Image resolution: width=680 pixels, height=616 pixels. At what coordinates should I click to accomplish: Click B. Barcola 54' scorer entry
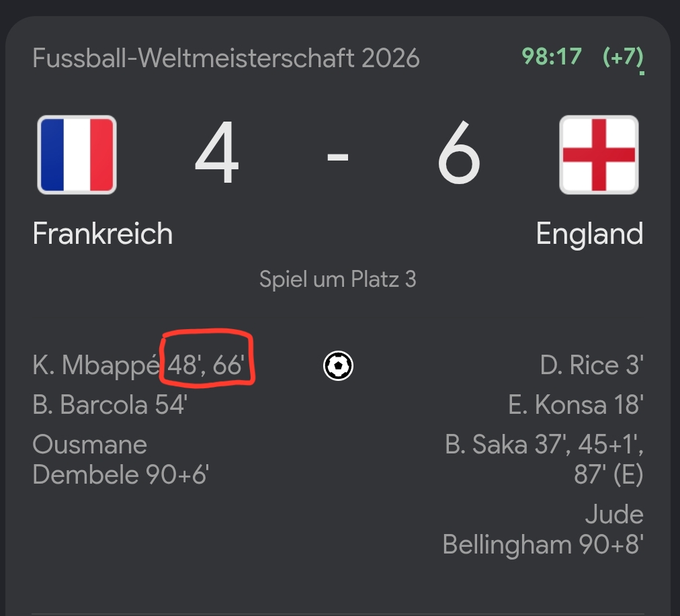110,405
